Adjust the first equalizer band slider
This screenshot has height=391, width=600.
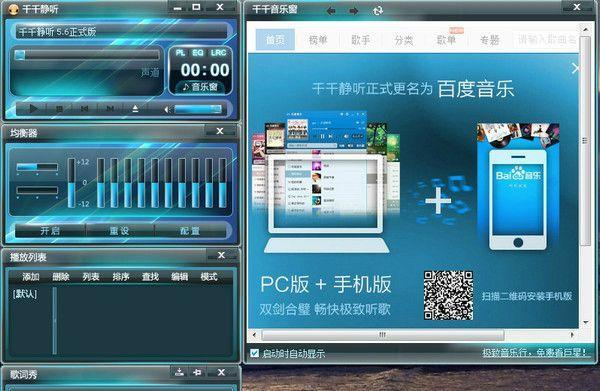[x=101, y=183]
